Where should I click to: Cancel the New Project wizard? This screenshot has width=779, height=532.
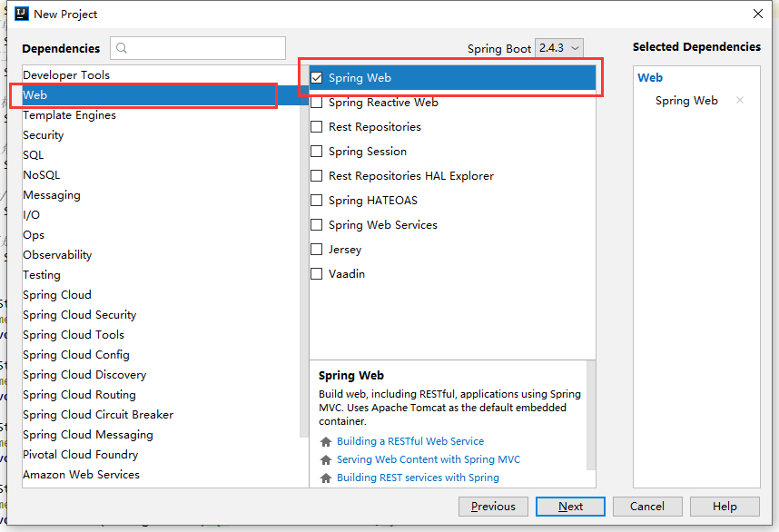click(647, 507)
